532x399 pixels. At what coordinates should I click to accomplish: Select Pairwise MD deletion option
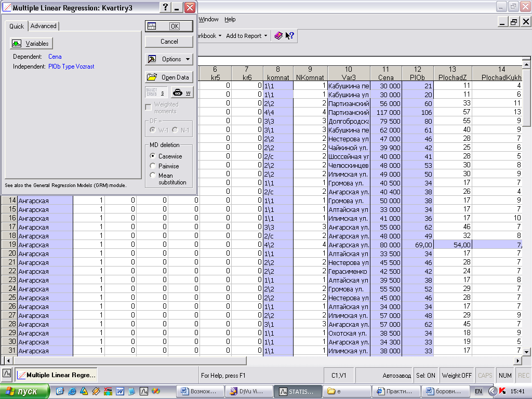coord(152,166)
